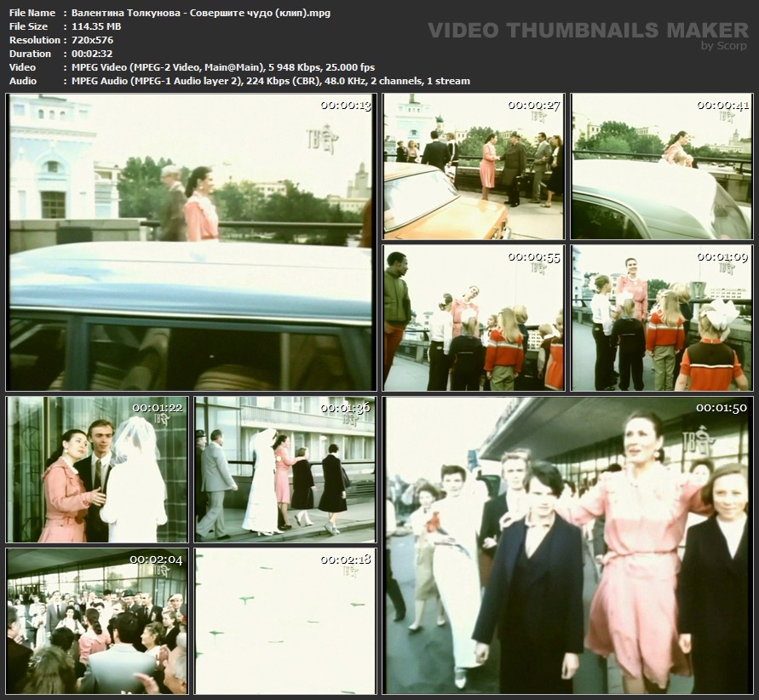
Task: Click the 'File Name' label
Action: point(32,13)
